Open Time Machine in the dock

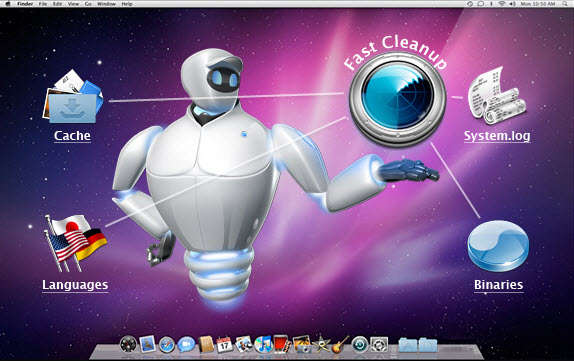(x=360, y=345)
